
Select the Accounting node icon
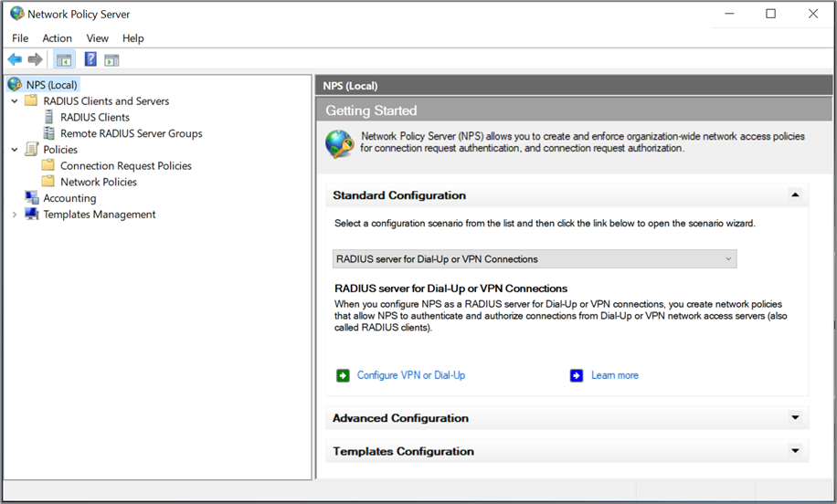(x=32, y=198)
